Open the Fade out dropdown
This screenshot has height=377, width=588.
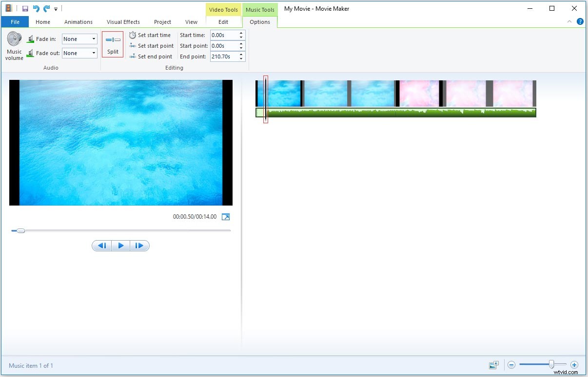click(x=94, y=53)
